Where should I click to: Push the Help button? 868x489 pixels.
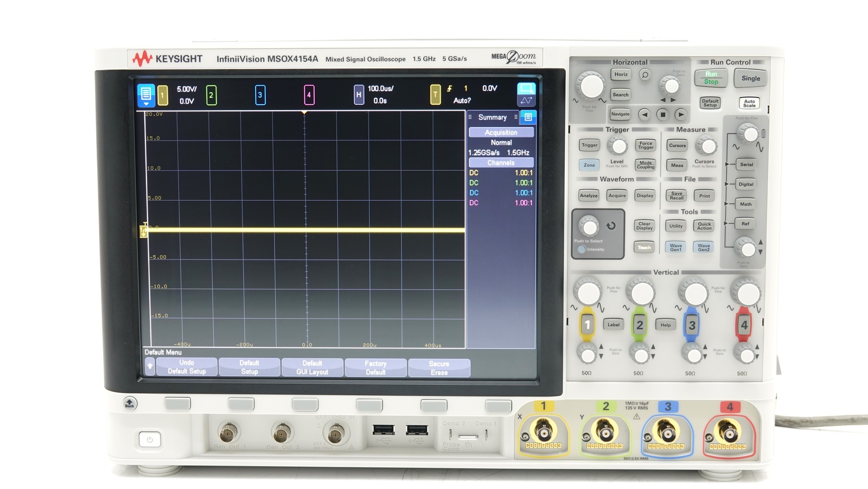pos(666,325)
